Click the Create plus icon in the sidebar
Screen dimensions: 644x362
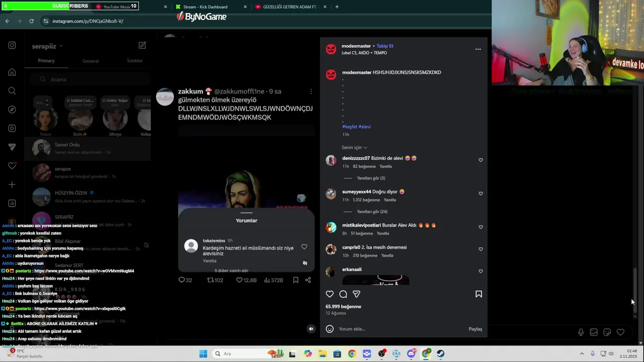[12, 185]
